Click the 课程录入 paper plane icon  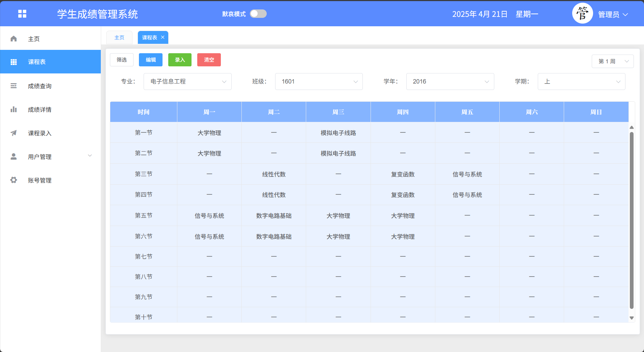(13, 133)
